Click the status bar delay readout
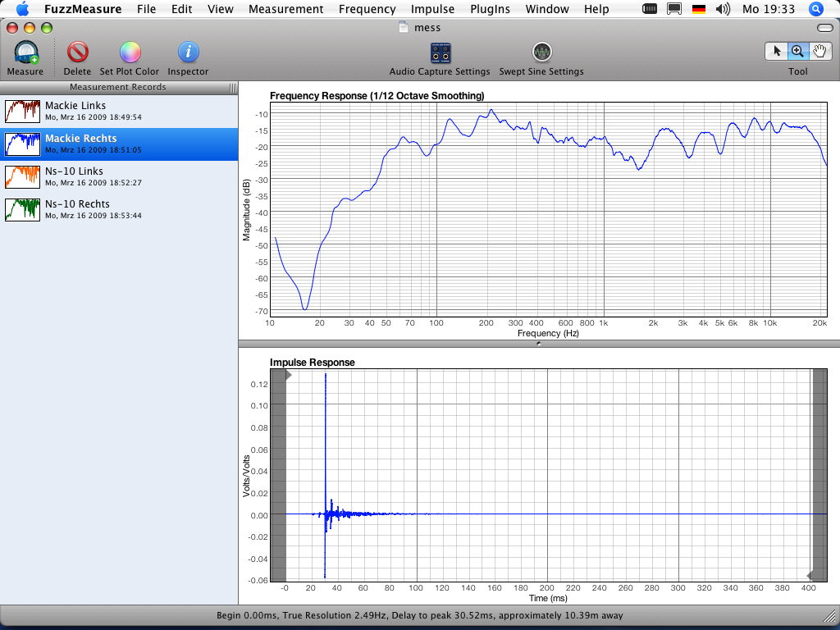840x630 pixels. coord(419,615)
